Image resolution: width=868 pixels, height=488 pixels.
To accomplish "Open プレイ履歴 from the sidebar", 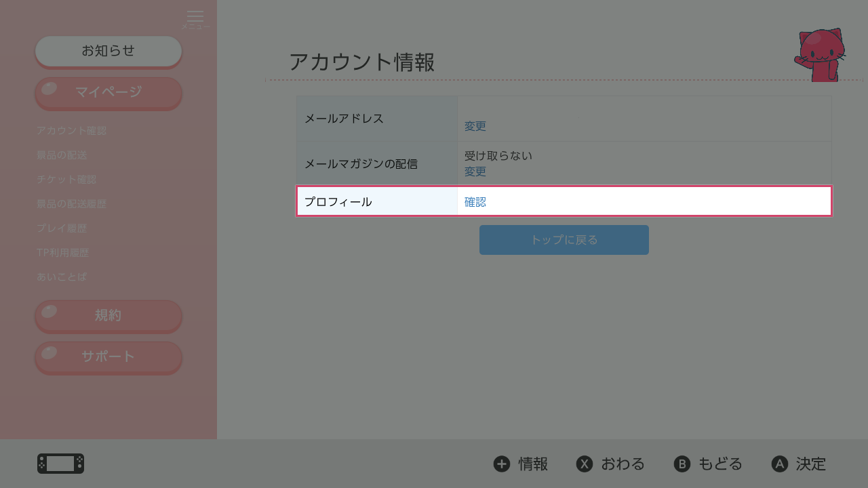I will (x=62, y=228).
